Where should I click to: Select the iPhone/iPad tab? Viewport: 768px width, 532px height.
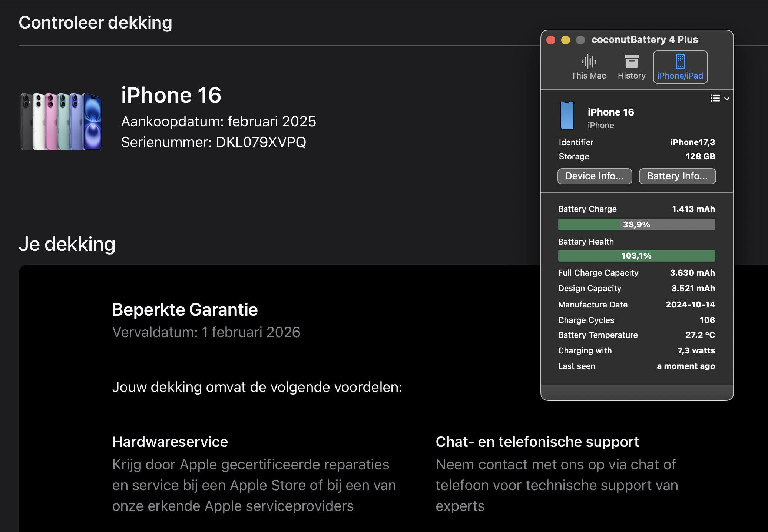pos(680,67)
